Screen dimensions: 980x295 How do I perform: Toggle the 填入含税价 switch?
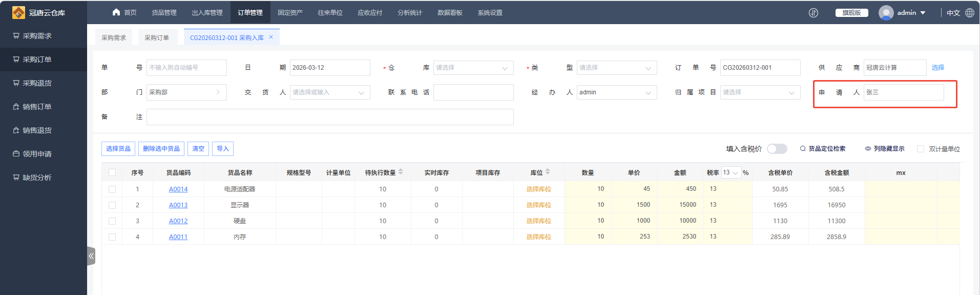click(777, 149)
